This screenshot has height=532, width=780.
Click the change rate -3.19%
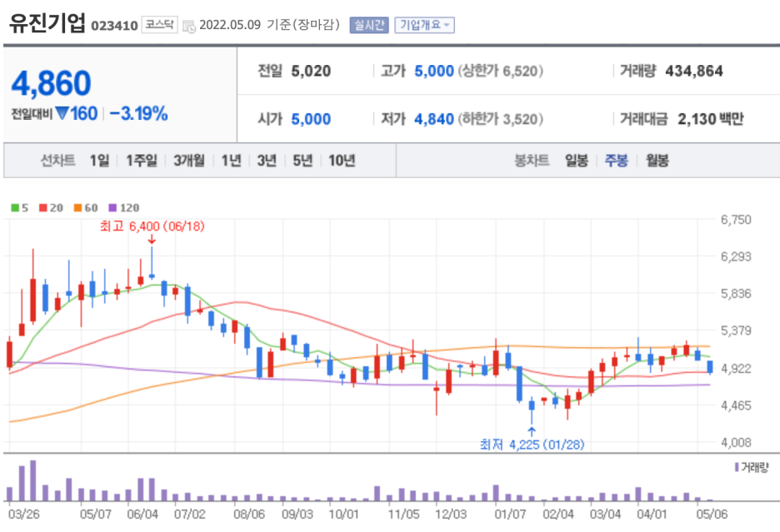(138, 113)
